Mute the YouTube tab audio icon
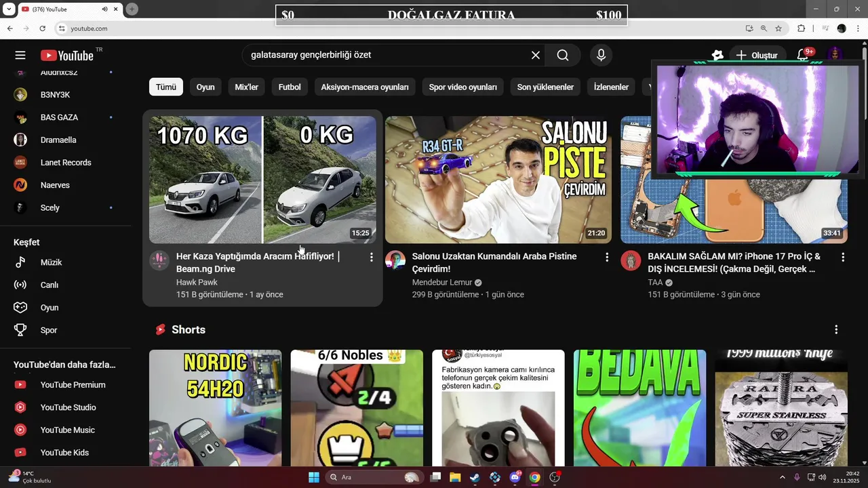Viewport: 868px width, 488px height. [105, 9]
